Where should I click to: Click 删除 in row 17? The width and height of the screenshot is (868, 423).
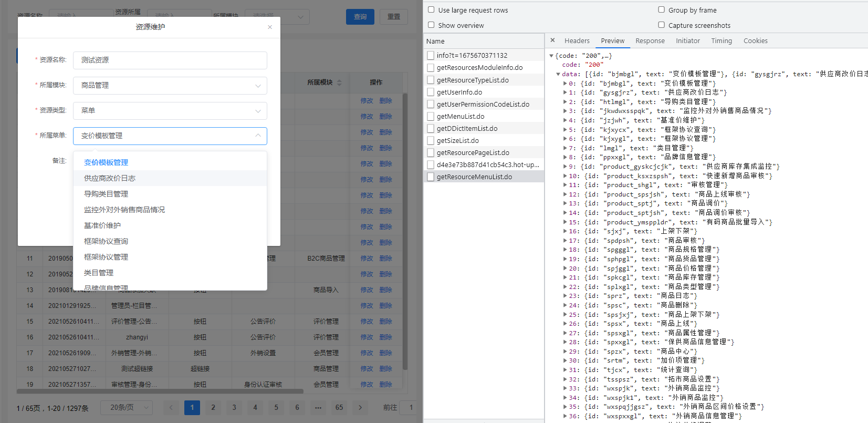click(x=386, y=353)
